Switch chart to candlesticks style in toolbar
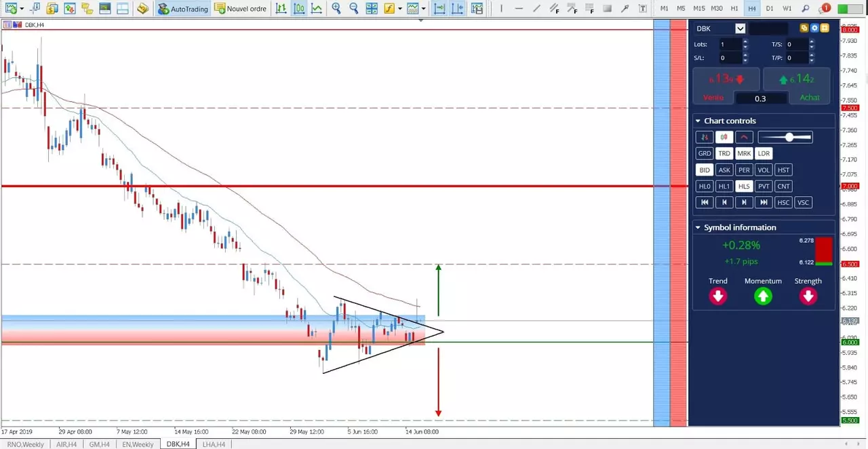The width and height of the screenshot is (868, 449). pyautogui.click(x=299, y=9)
